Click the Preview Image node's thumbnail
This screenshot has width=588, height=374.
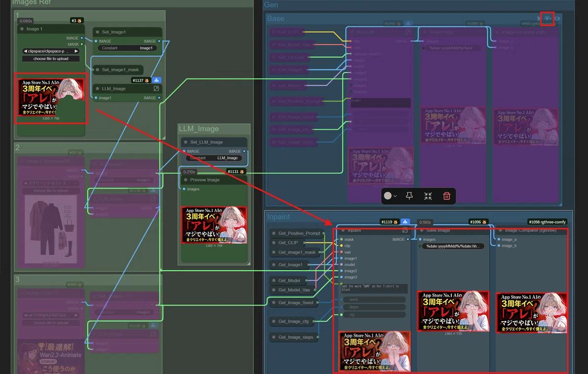[x=214, y=225]
